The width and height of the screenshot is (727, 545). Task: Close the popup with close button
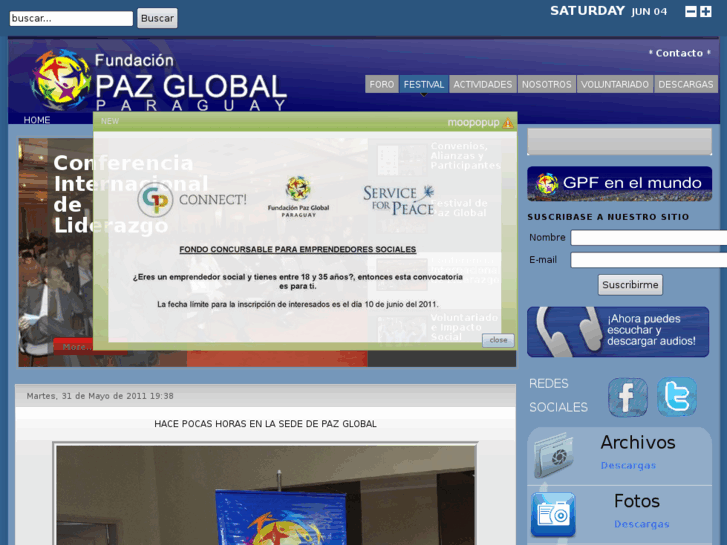pyautogui.click(x=498, y=340)
